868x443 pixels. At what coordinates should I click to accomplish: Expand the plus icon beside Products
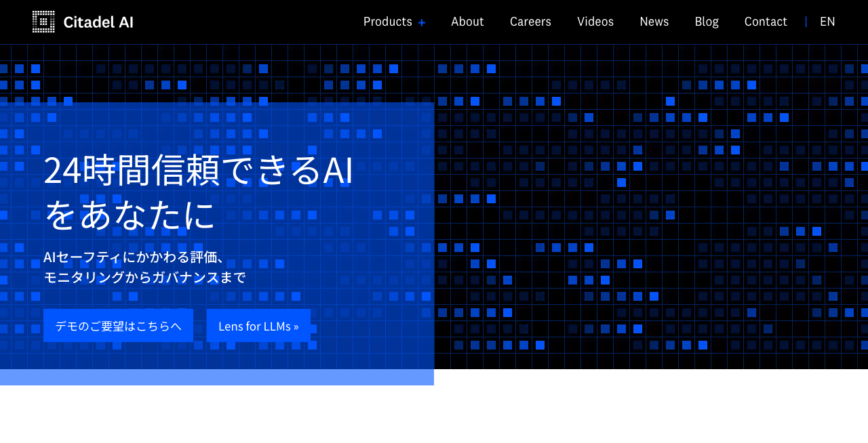coord(422,22)
